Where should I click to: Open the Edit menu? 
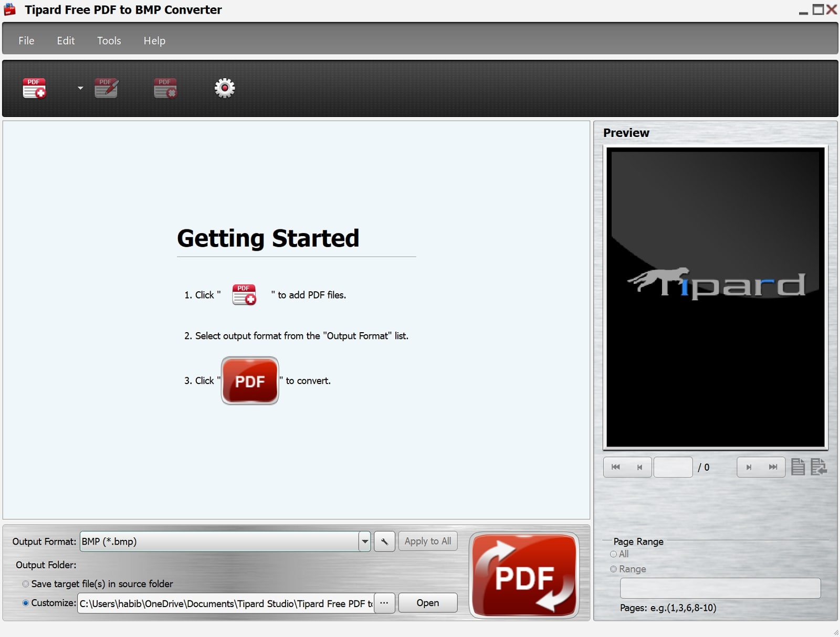click(66, 40)
